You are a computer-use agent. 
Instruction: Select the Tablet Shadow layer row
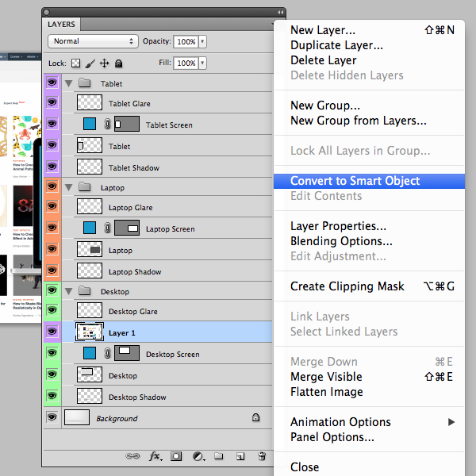167,167
